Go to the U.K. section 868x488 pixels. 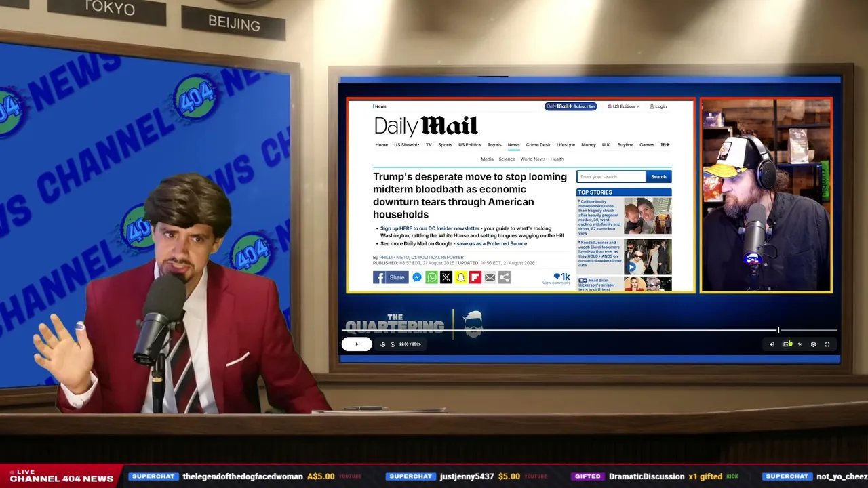[x=606, y=145]
